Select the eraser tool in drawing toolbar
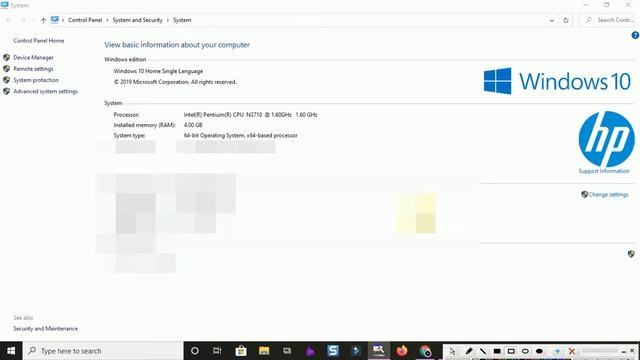640x360 pixels. [557, 351]
